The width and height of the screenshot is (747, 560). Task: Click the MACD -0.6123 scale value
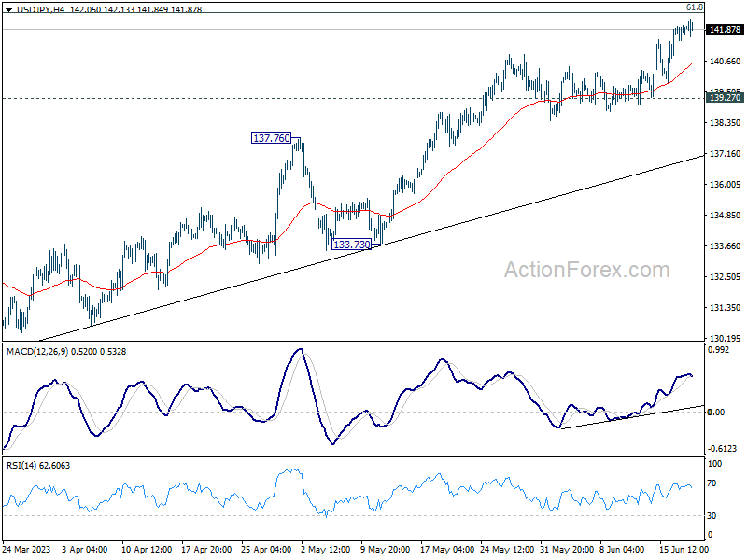click(722, 449)
